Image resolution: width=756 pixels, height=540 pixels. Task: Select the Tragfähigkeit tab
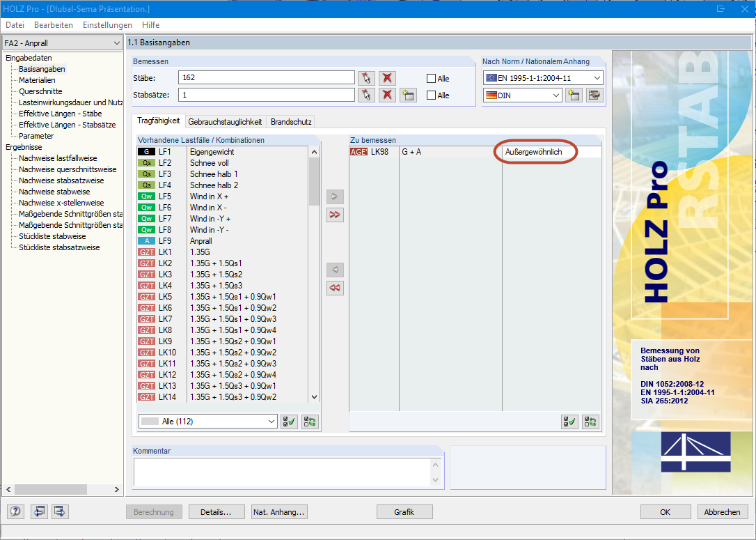[x=158, y=121]
